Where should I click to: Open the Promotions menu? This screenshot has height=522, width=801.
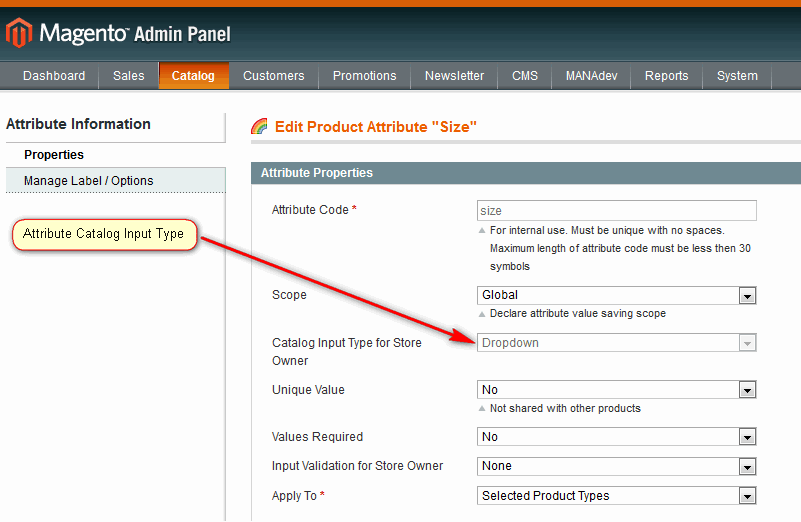point(365,76)
